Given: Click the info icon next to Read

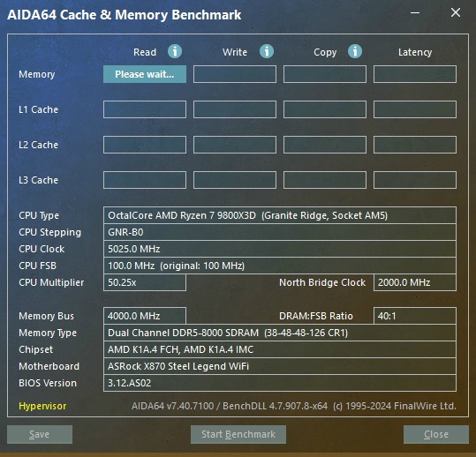Looking at the screenshot, I should point(175,51).
